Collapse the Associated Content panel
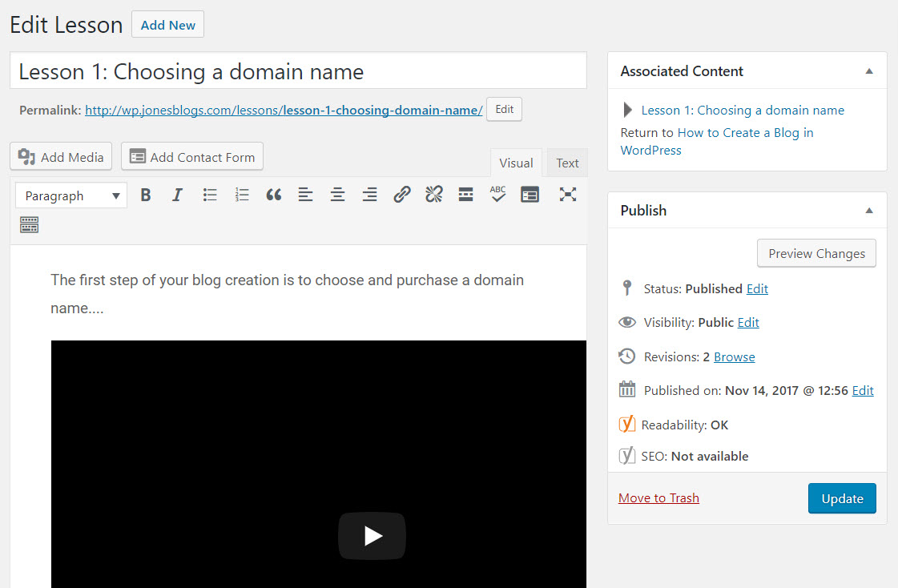The width and height of the screenshot is (898, 588). [x=869, y=71]
